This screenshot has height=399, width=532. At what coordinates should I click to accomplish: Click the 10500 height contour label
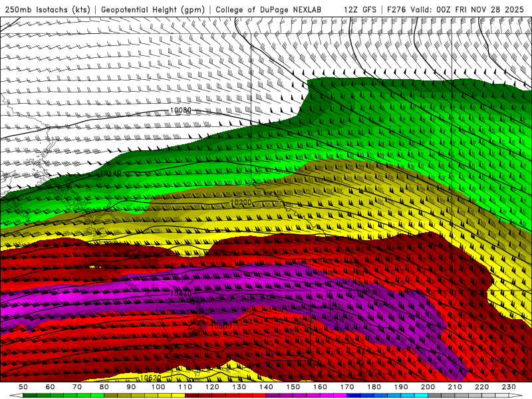(221, 327)
